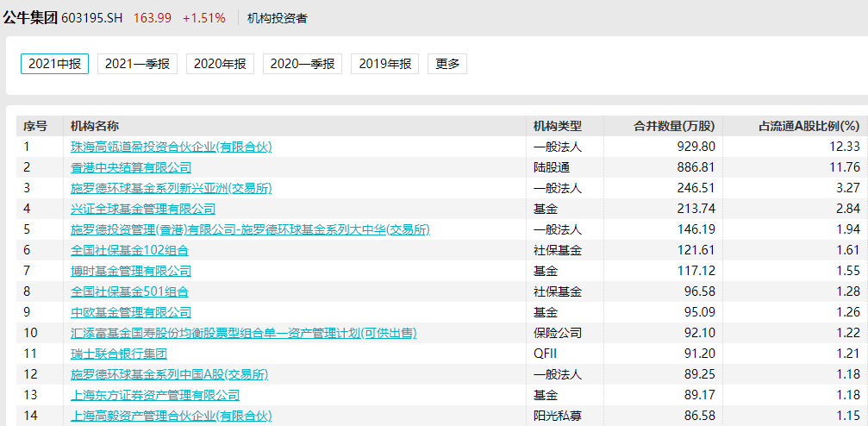Image resolution: width=868 pixels, height=426 pixels.
Task: Select ratio value 1.94
Action: pos(848,229)
